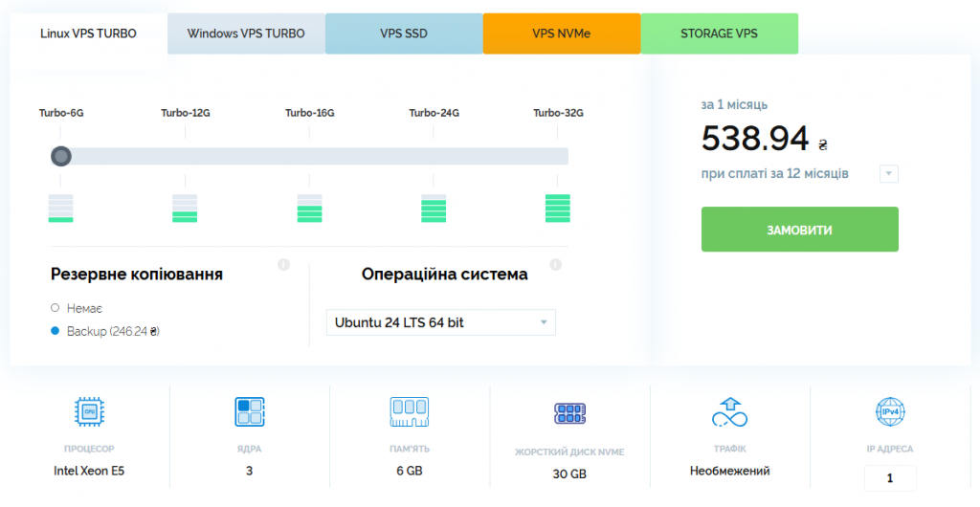Click the IPv4 globe icon
The width and height of the screenshot is (980, 507).
[x=890, y=412]
